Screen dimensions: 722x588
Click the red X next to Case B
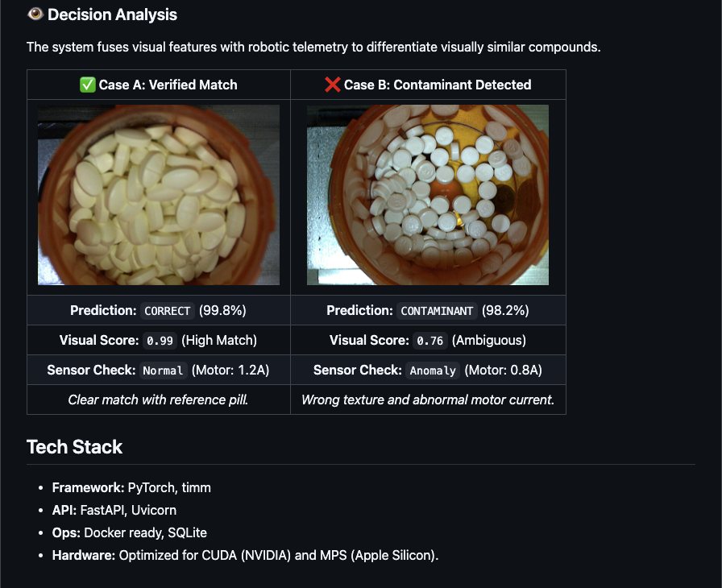(332, 85)
